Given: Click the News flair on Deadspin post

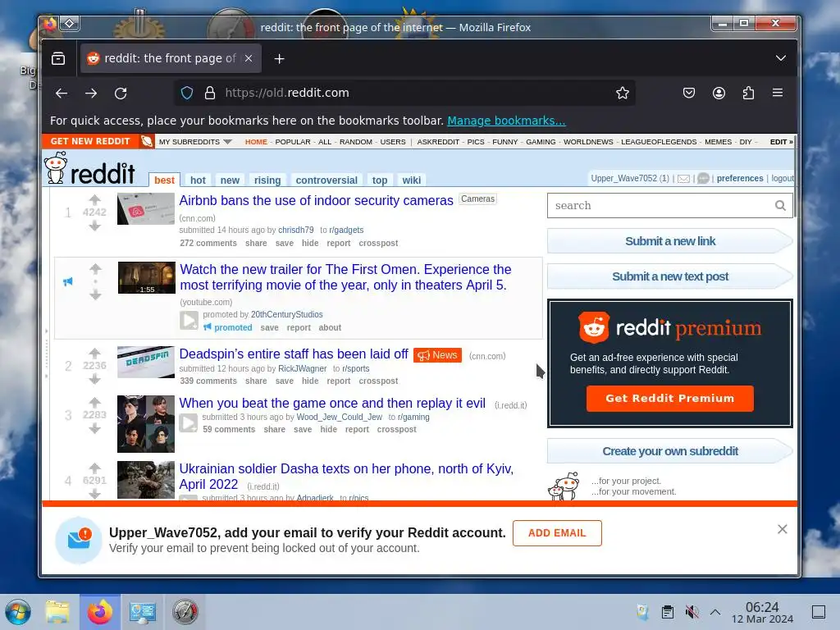Looking at the screenshot, I should tap(437, 355).
